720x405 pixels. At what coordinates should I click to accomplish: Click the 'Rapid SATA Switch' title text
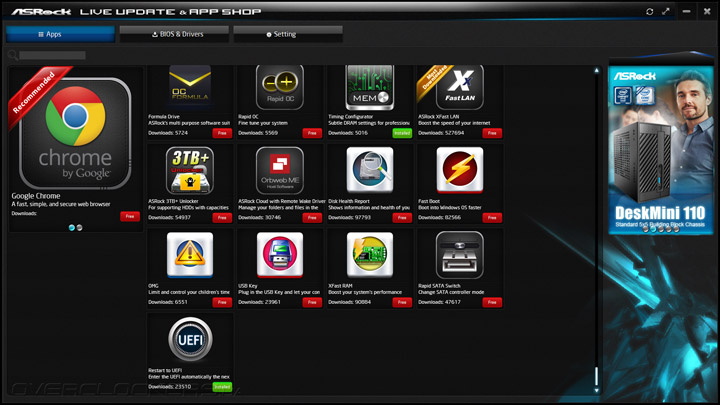[439, 286]
